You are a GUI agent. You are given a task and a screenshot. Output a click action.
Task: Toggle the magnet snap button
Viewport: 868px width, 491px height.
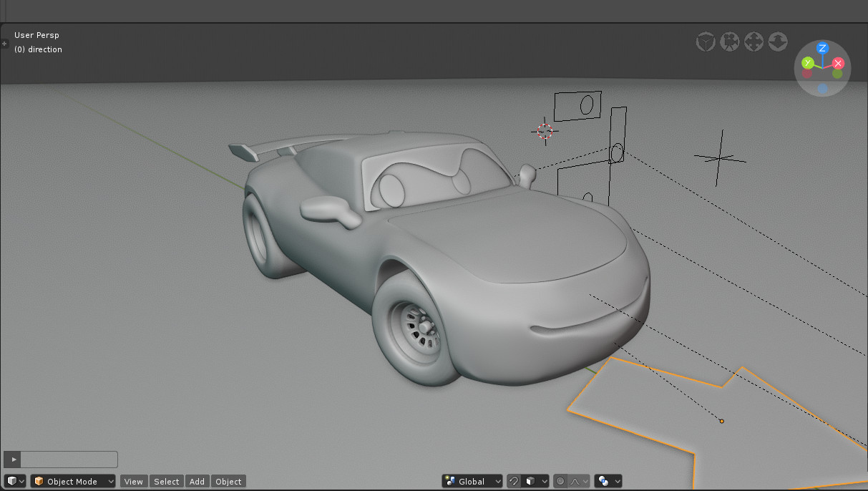point(513,482)
